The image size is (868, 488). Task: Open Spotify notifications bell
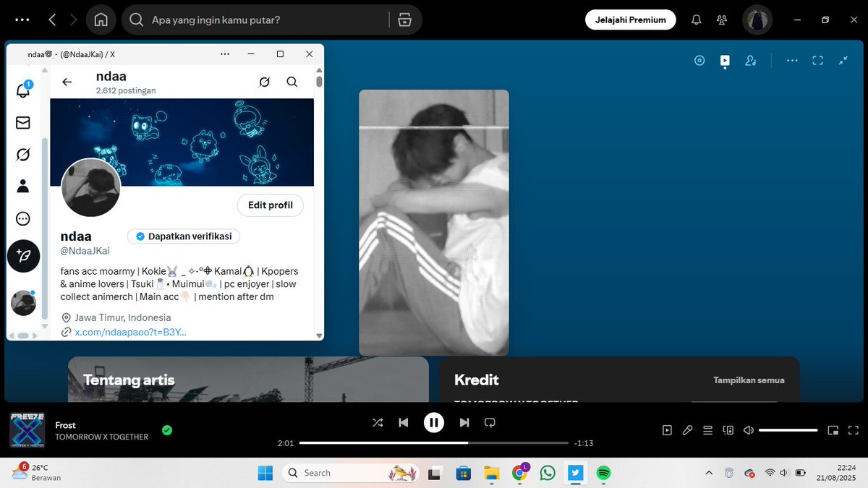pos(697,20)
